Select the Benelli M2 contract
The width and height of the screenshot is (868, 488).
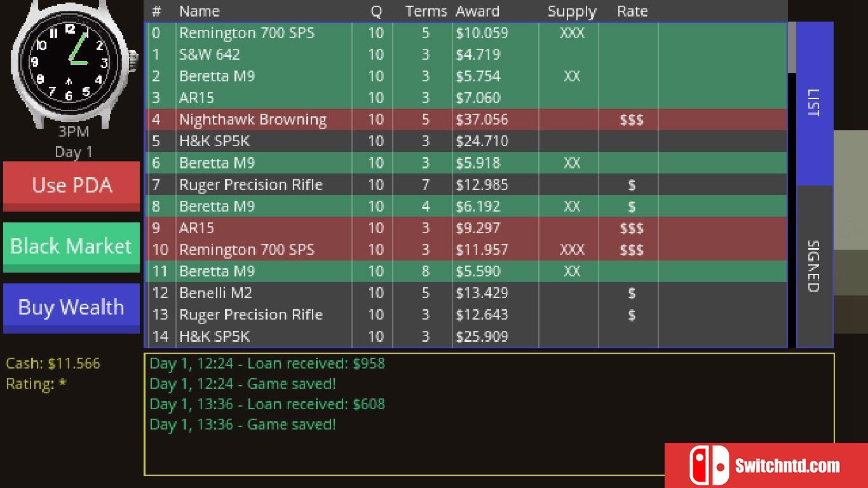[467, 292]
